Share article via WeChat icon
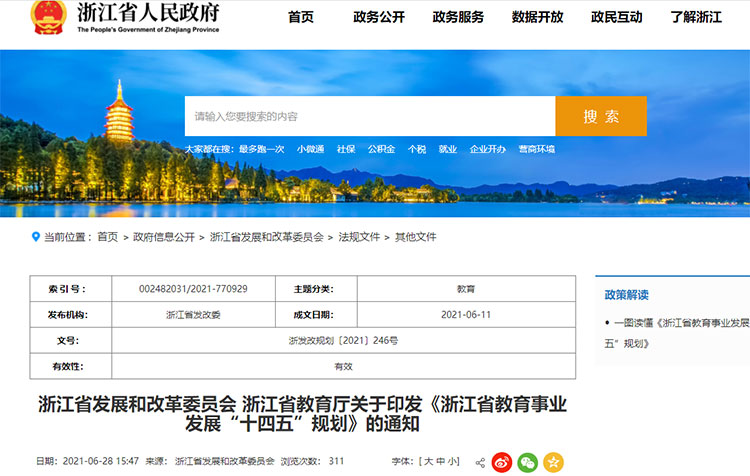The height and width of the screenshot is (476, 750). click(527, 462)
